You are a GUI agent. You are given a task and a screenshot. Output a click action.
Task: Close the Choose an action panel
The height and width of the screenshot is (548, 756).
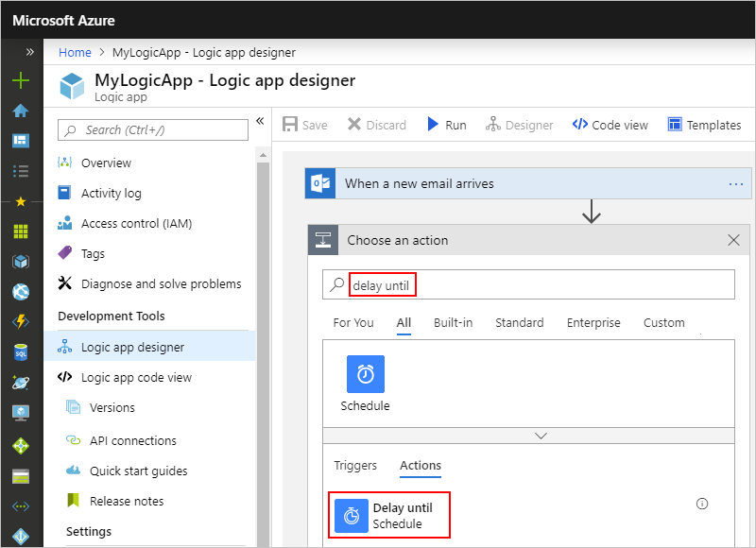[733, 240]
